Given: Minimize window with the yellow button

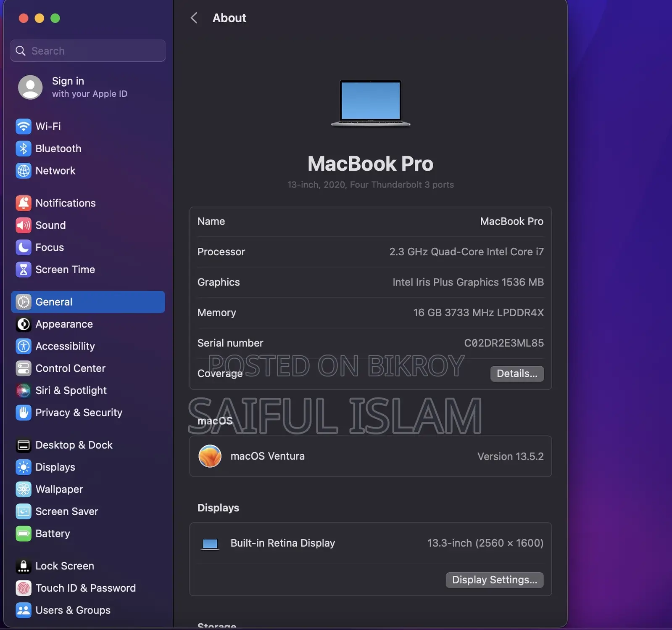Looking at the screenshot, I should pyautogui.click(x=40, y=18).
